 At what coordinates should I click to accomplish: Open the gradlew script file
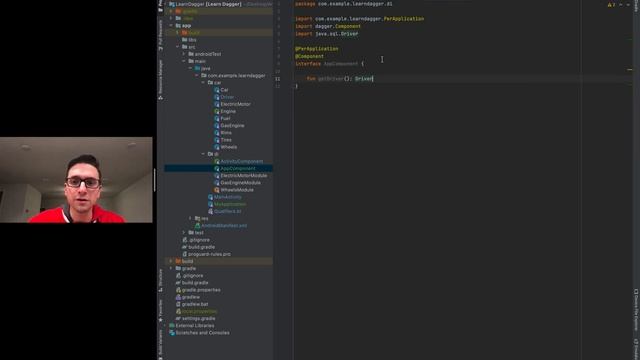(x=187, y=297)
